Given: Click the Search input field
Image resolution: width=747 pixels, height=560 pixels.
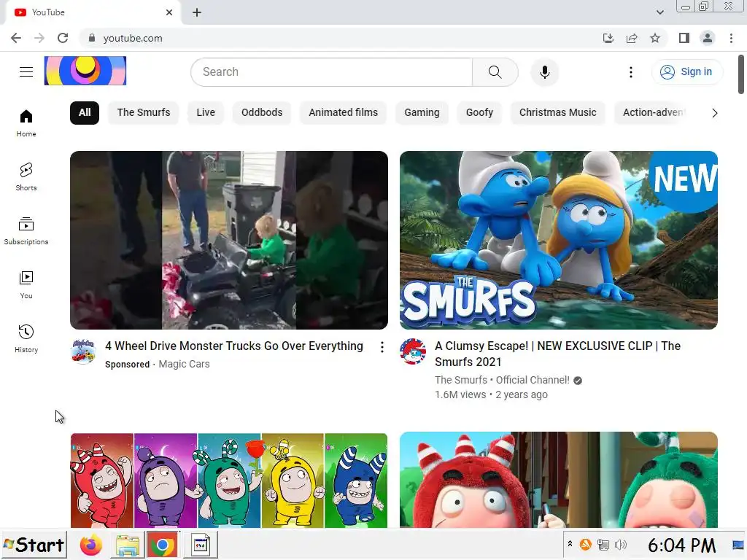Looking at the screenshot, I should click(x=332, y=72).
